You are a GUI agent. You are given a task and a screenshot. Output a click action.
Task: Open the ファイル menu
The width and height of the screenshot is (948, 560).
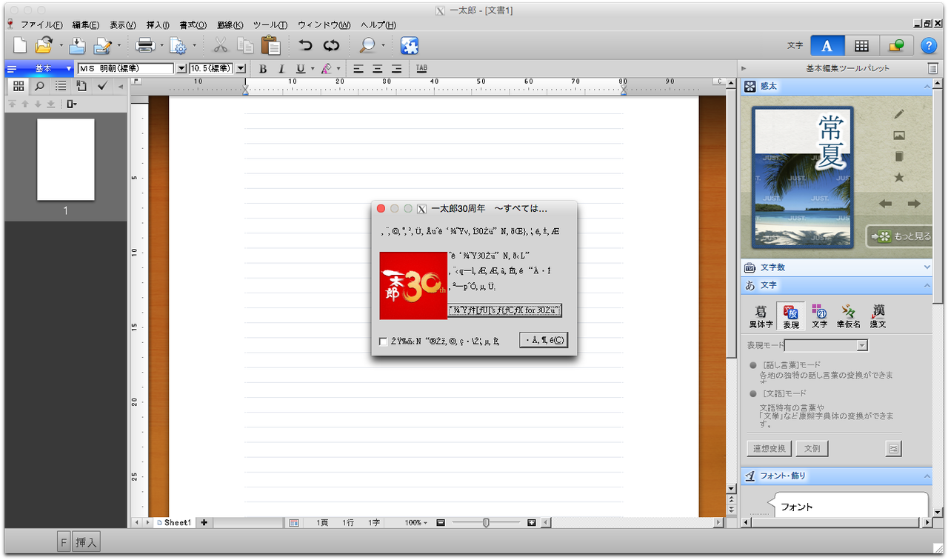[x=41, y=25]
